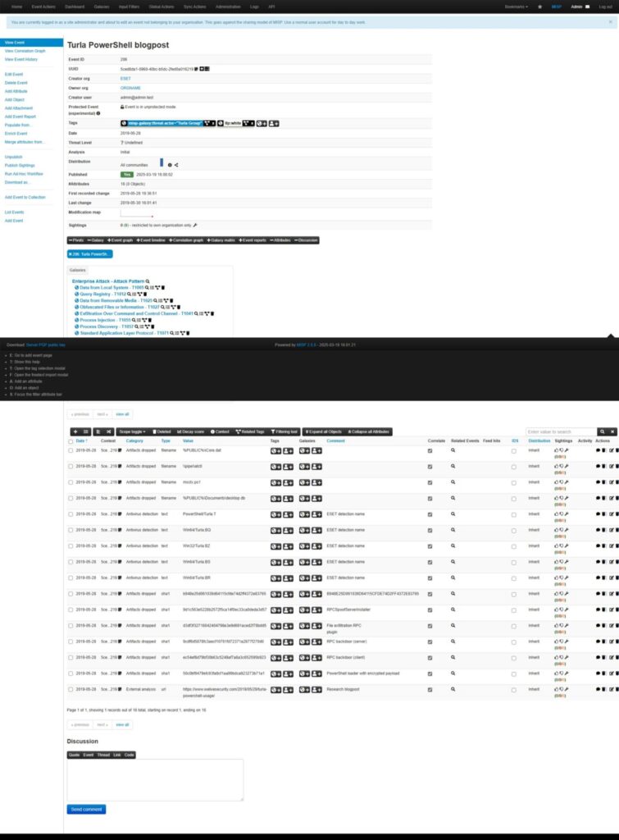The height and width of the screenshot is (840, 619).
Task: Open the Scope toggle dropdown
Action: [x=133, y=431]
